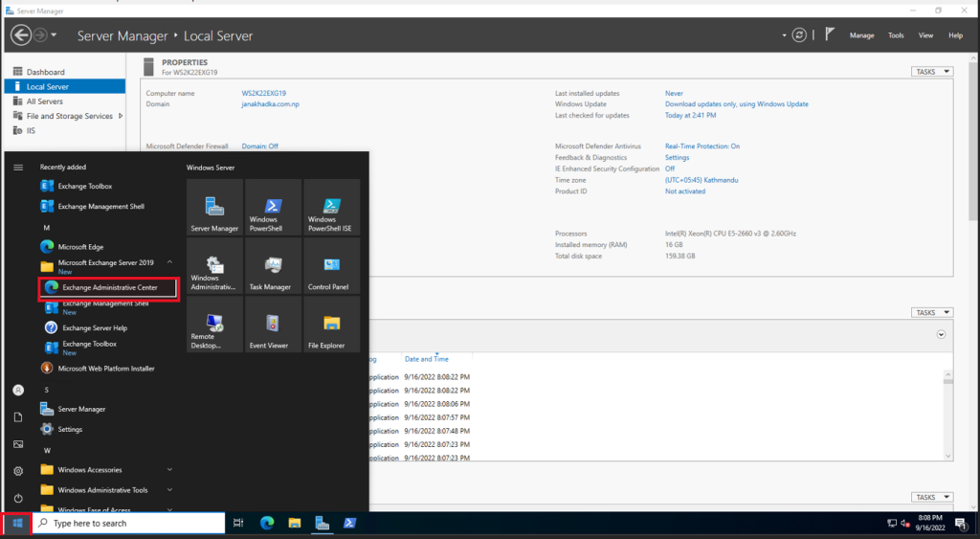This screenshot has height=539, width=980.
Task: Open the Manage menu
Action: [861, 35]
